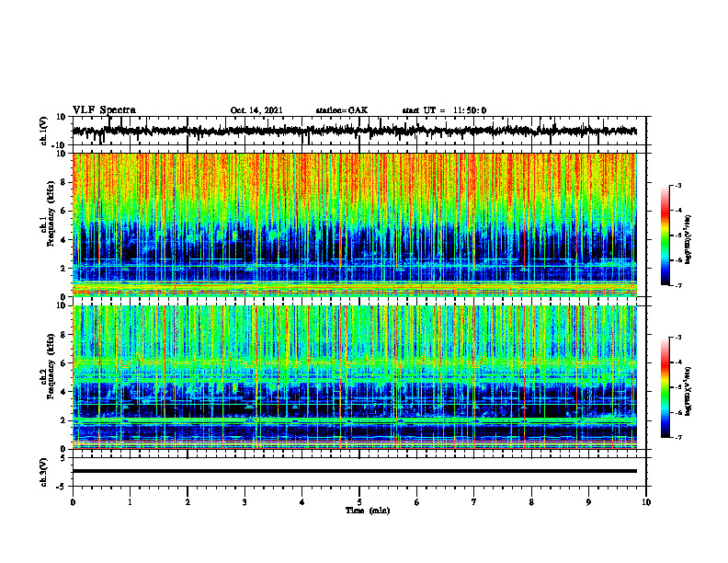Click the 8 kHz tick on ch.1 frequency axis
Viewport: 728px width, 563px height.
(63, 182)
